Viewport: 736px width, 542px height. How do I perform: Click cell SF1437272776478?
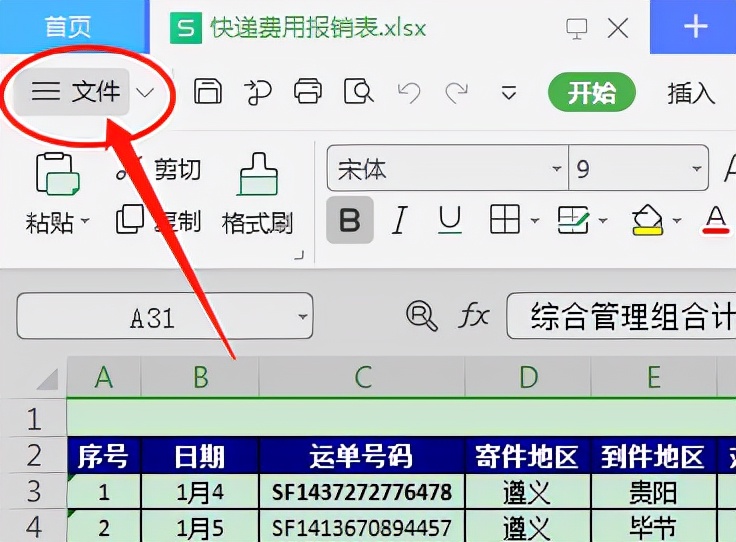tap(362, 492)
